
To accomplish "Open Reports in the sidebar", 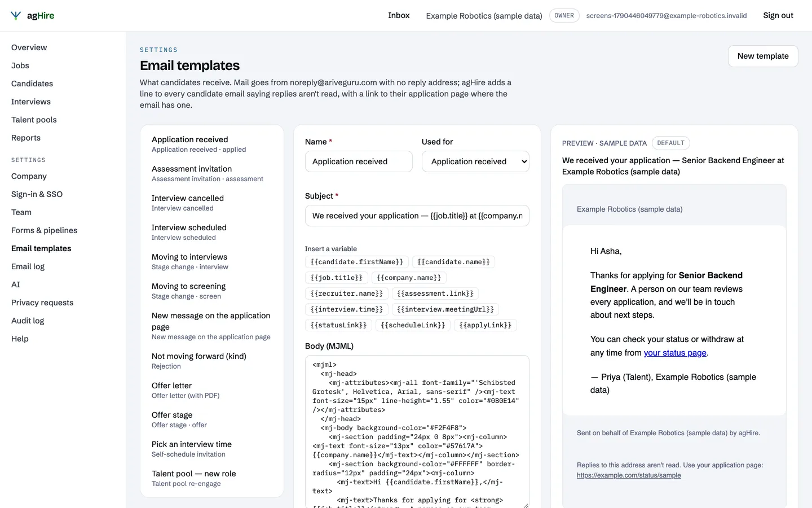I will [x=26, y=138].
